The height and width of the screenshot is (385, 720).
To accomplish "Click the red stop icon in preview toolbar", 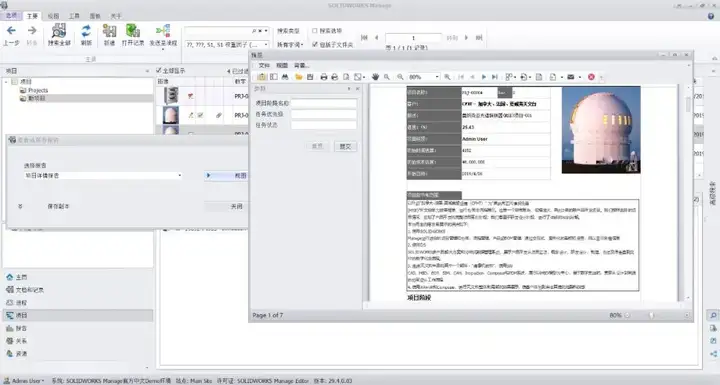I will pyautogui.click(x=591, y=77).
